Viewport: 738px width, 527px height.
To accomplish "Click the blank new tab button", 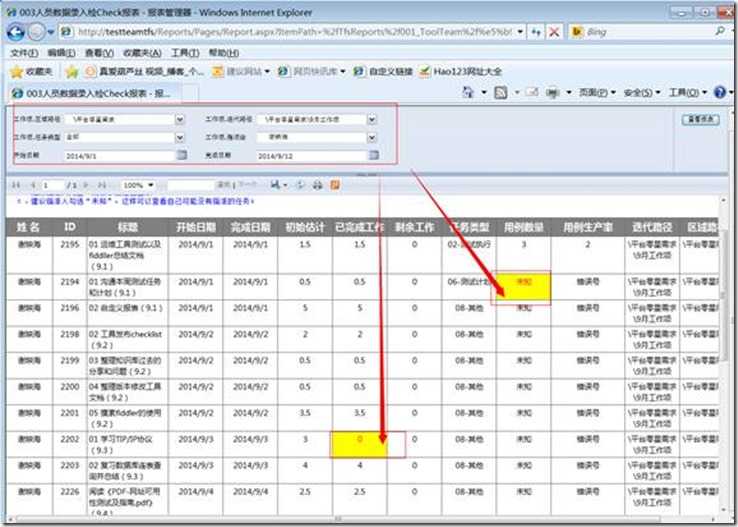I will tap(190, 94).
